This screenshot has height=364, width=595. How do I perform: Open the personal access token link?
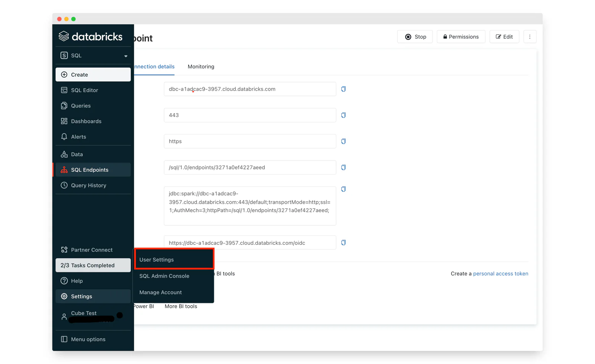pos(501,274)
